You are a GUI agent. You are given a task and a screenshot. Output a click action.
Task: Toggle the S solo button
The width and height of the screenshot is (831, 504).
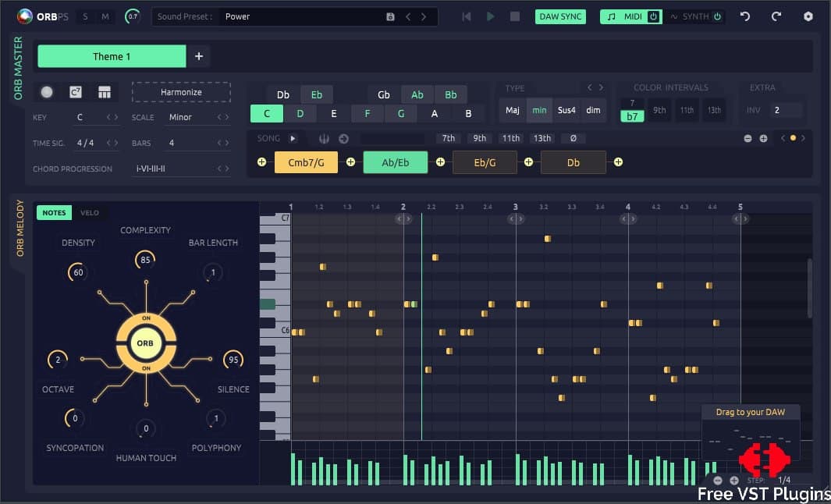[x=86, y=16]
